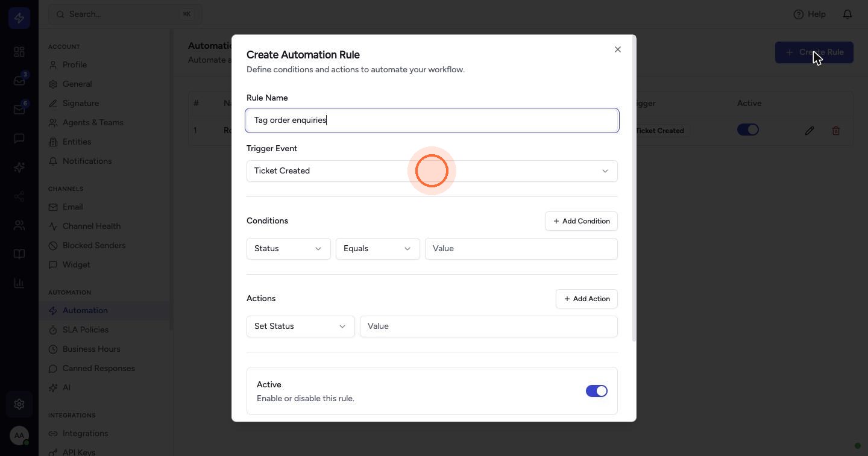The image size is (868, 456).
Task: Open the Trigger Event dropdown
Action: coord(432,171)
